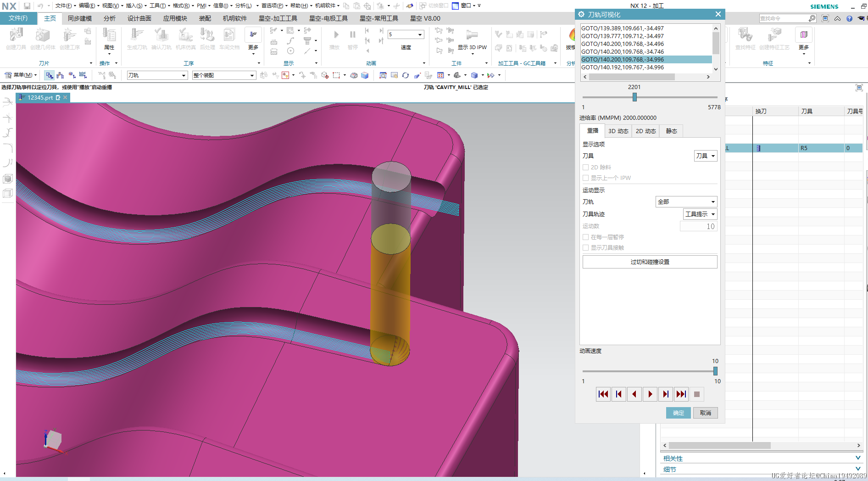Open the 刀轨 motion display dropdown set to 全部
The height and width of the screenshot is (481, 868).
click(686, 202)
